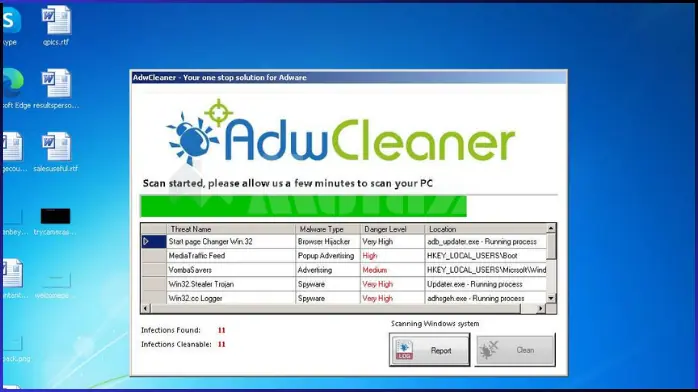Viewport: 698px width, 392px height.
Task: Click the Browser Hijacker malware type cell
Action: (x=328, y=242)
